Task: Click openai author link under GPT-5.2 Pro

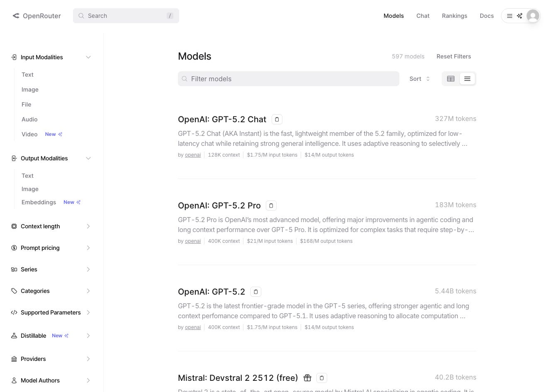Action: [193, 241]
